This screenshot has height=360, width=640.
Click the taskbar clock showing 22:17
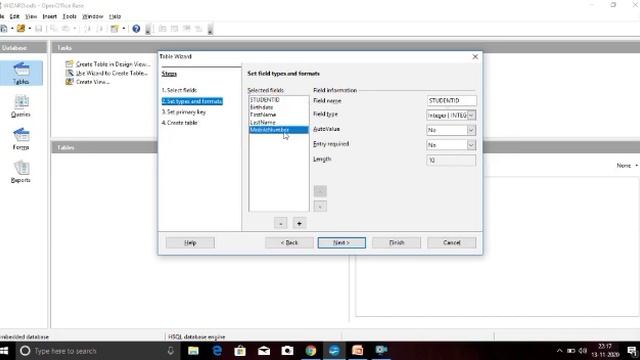click(605, 351)
